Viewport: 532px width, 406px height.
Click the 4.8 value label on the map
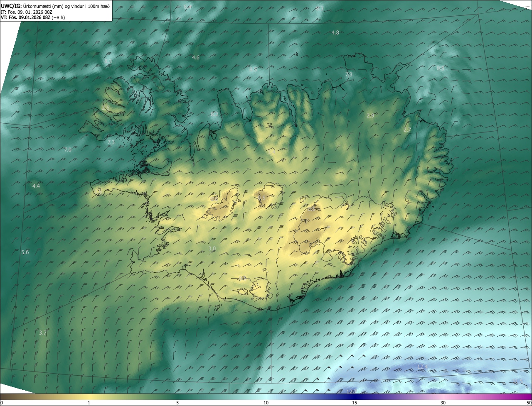335,32
